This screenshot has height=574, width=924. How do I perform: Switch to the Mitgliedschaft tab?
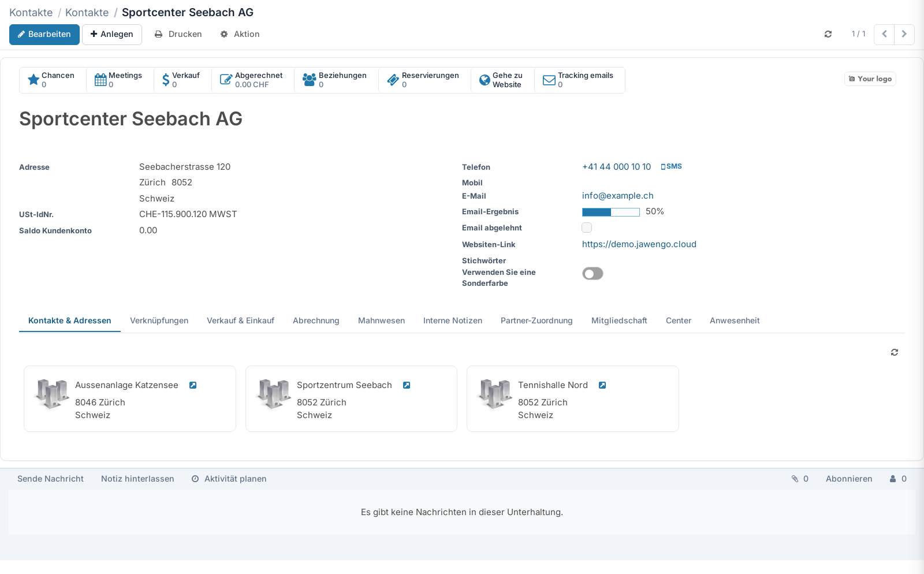tap(619, 320)
